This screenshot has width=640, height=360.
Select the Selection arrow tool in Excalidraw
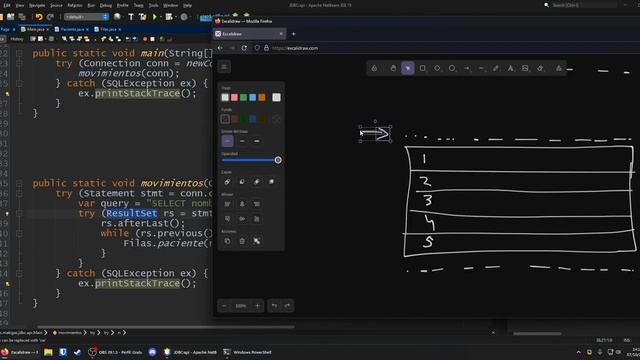click(x=408, y=68)
